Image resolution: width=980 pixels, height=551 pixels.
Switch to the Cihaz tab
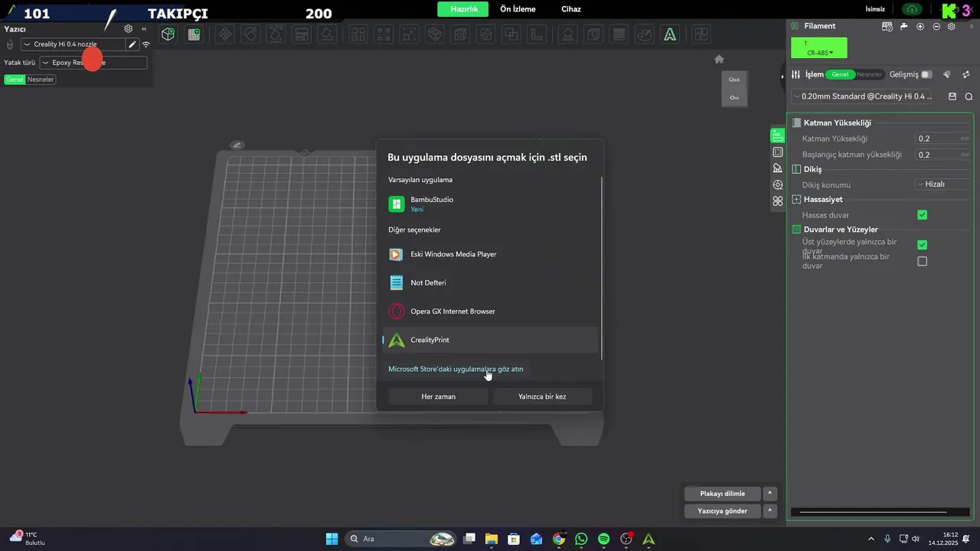coord(571,9)
